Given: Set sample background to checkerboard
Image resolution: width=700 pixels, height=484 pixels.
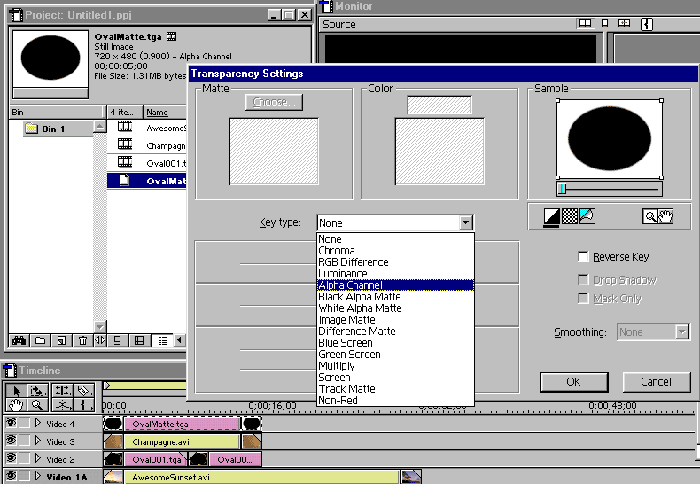Looking at the screenshot, I should [x=570, y=216].
